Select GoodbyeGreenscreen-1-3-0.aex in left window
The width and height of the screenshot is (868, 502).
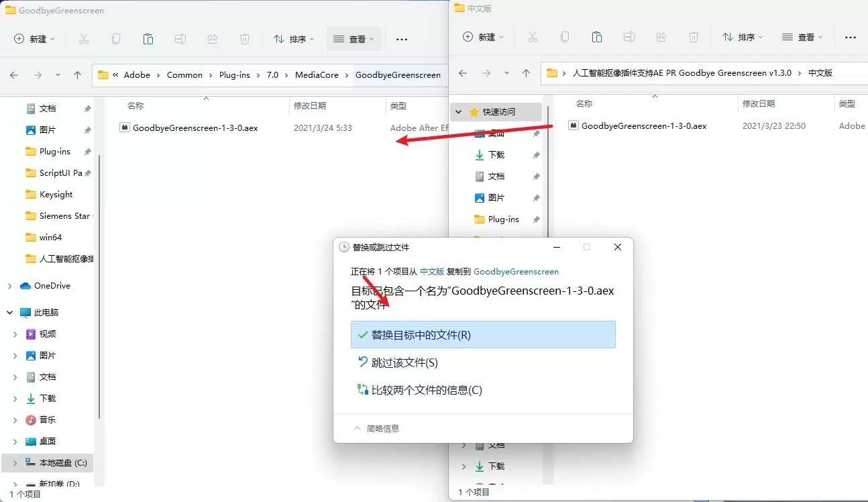tap(195, 128)
